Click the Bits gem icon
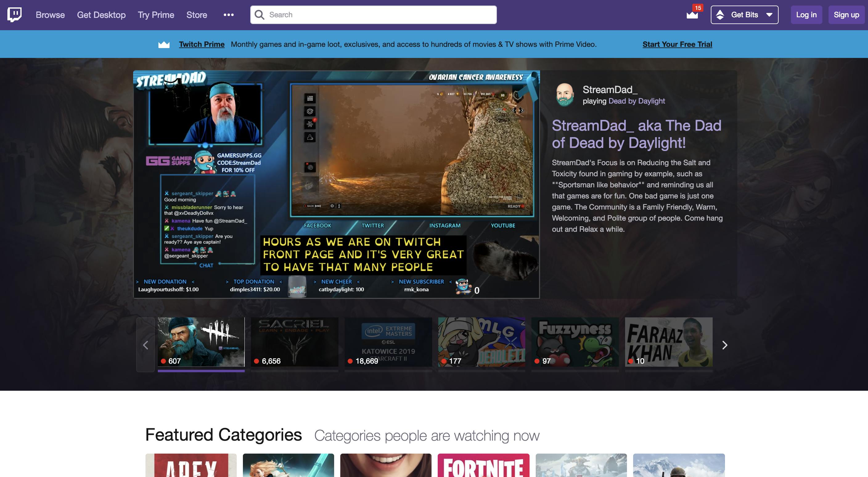Viewport: 868px width, 477px height. 720,15
